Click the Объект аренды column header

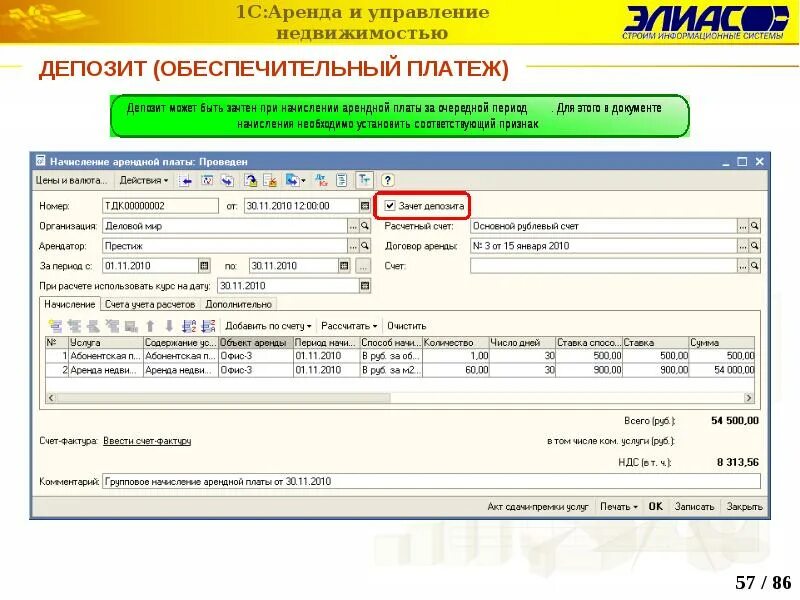point(256,342)
